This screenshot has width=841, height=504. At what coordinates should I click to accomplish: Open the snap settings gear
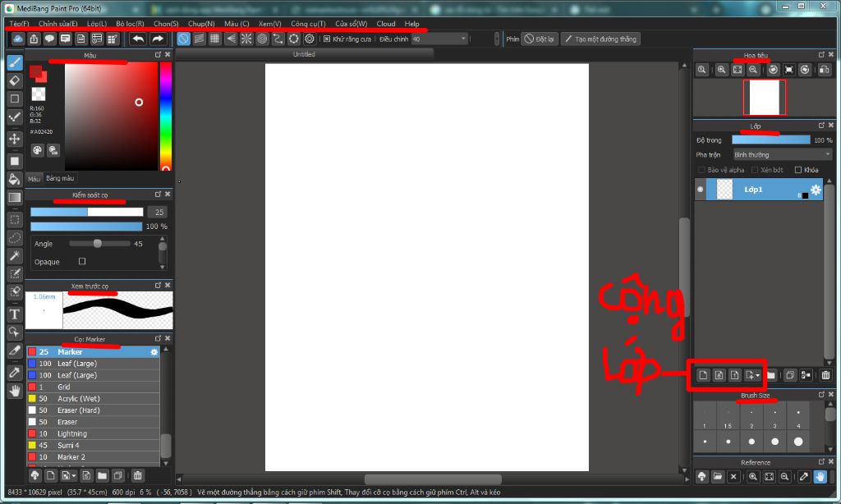(310, 39)
